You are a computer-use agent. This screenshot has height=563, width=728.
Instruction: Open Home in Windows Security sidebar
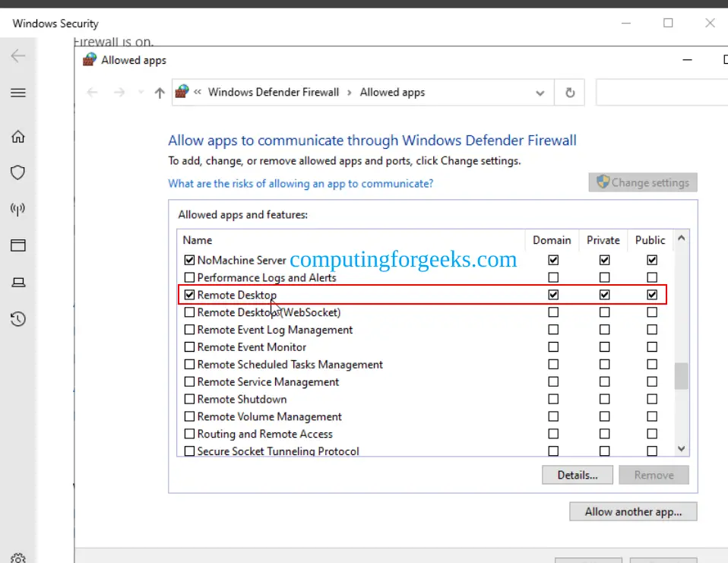click(18, 137)
